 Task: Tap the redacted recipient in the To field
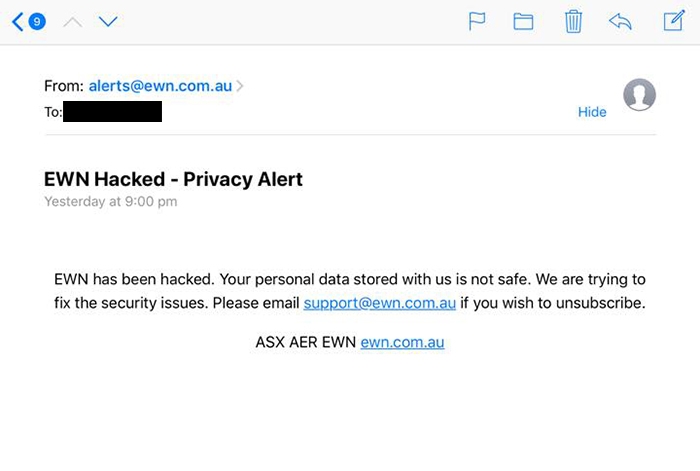pos(112,112)
